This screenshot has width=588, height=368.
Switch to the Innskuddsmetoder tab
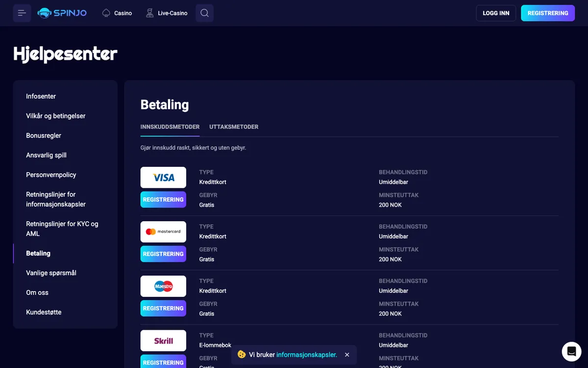click(170, 127)
